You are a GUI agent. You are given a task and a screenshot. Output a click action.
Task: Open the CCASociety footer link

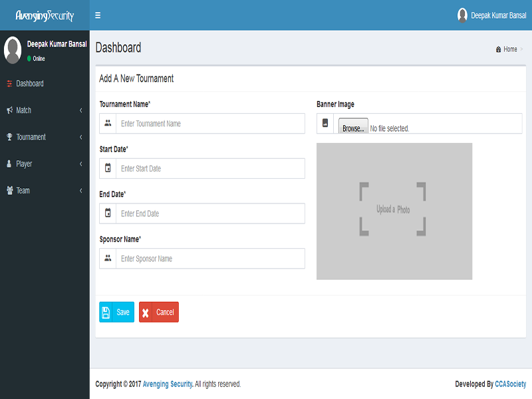(x=510, y=384)
